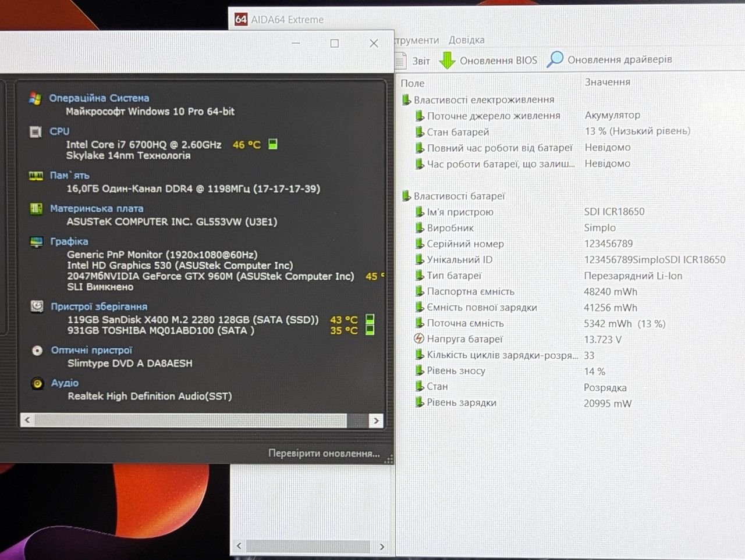This screenshot has height=560, width=745.
Task: Click the AIDA64 logo in the title bar
Action: [241, 19]
